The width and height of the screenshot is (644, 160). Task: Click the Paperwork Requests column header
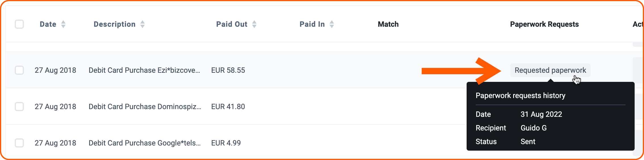(x=544, y=24)
